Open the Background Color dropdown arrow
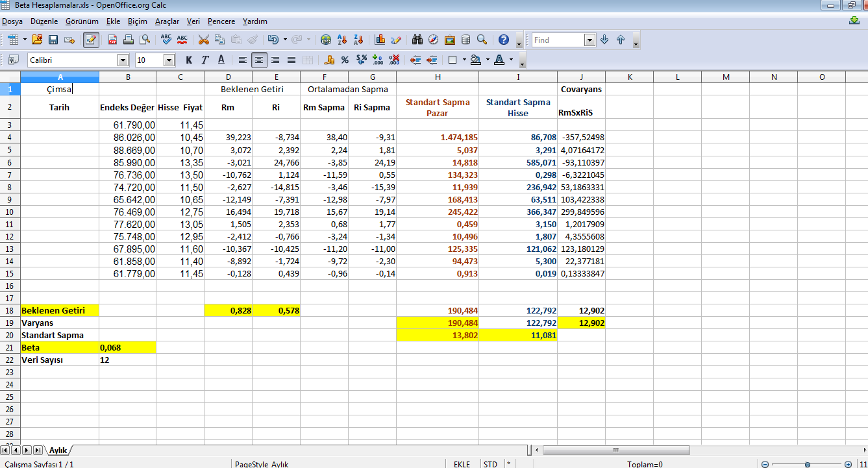The image size is (868, 468). 487,60
